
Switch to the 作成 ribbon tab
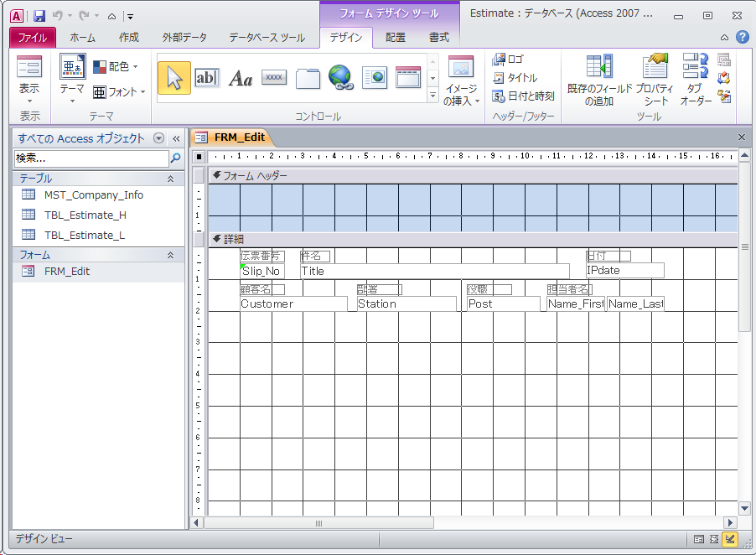[x=129, y=37]
